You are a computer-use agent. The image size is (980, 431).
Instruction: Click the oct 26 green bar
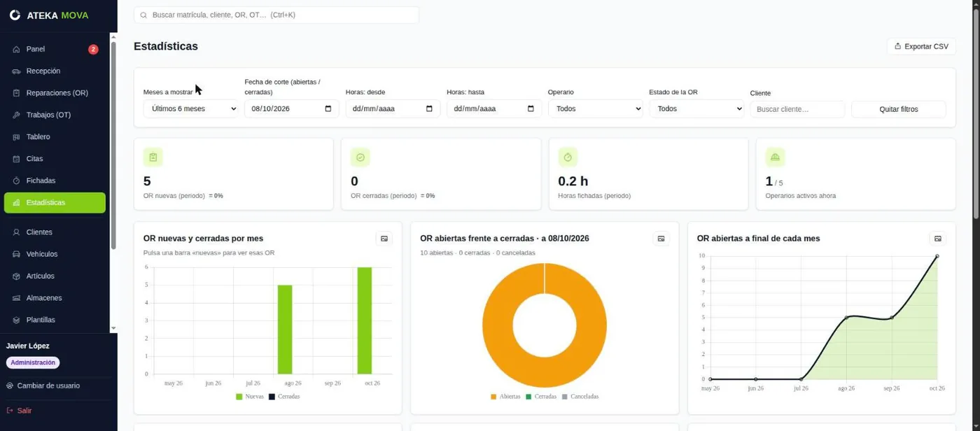click(364, 320)
